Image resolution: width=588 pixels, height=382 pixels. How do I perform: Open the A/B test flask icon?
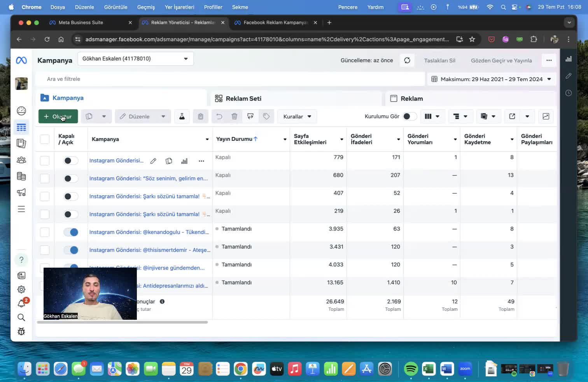(182, 116)
